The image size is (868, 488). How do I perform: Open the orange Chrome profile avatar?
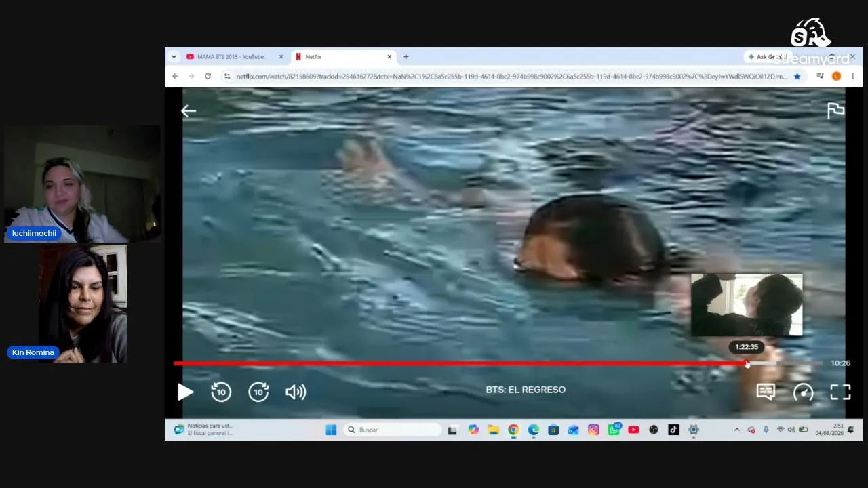836,76
